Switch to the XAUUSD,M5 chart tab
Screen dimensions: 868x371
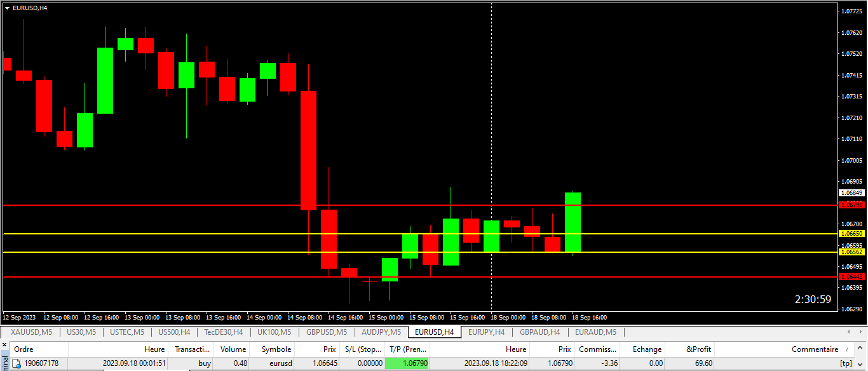[x=31, y=332]
